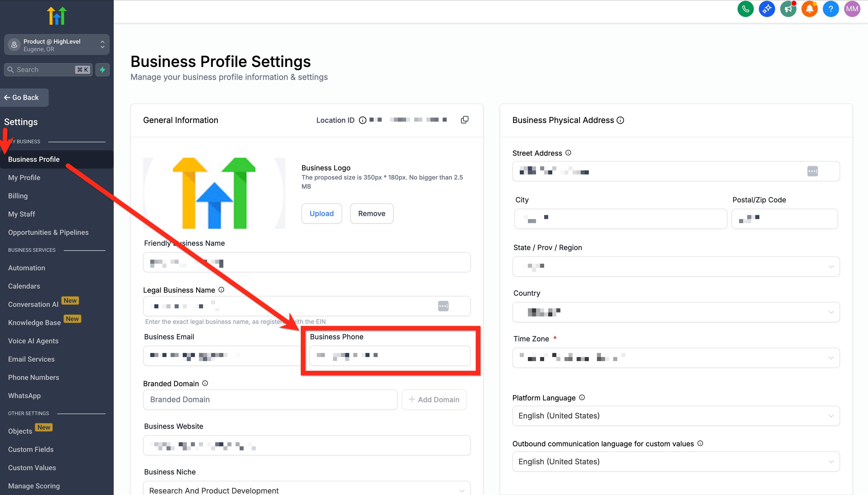Expand the Product @ HighLevel account switcher
Image resolution: width=868 pixels, height=495 pixels.
[x=57, y=45]
